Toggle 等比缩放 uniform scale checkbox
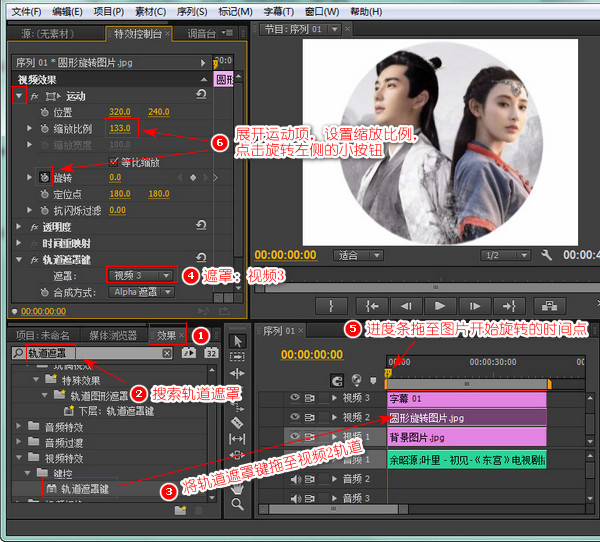This screenshot has width=600, height=542. (x=113, y=162)
